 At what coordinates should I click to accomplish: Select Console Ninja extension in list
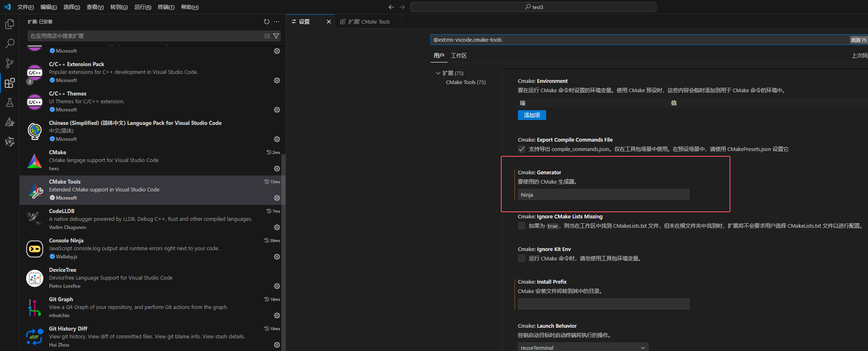point(150,249)
